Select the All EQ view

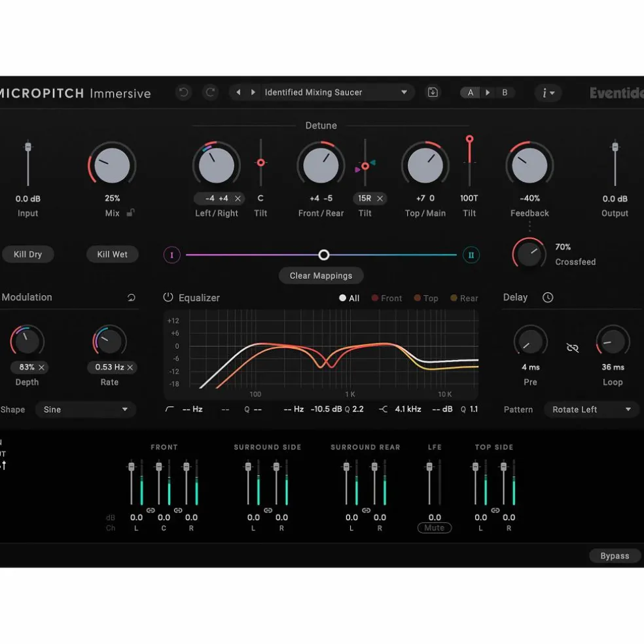click(x=349, y=298)
